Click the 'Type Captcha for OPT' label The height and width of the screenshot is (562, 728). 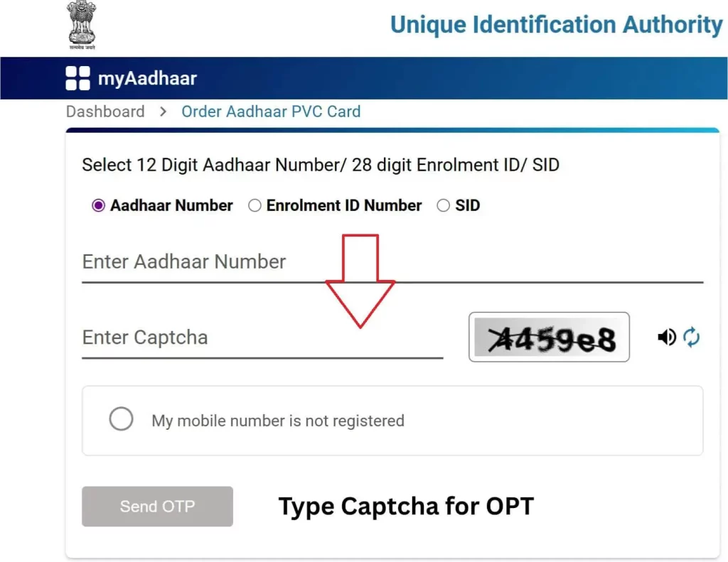point(405,506)
